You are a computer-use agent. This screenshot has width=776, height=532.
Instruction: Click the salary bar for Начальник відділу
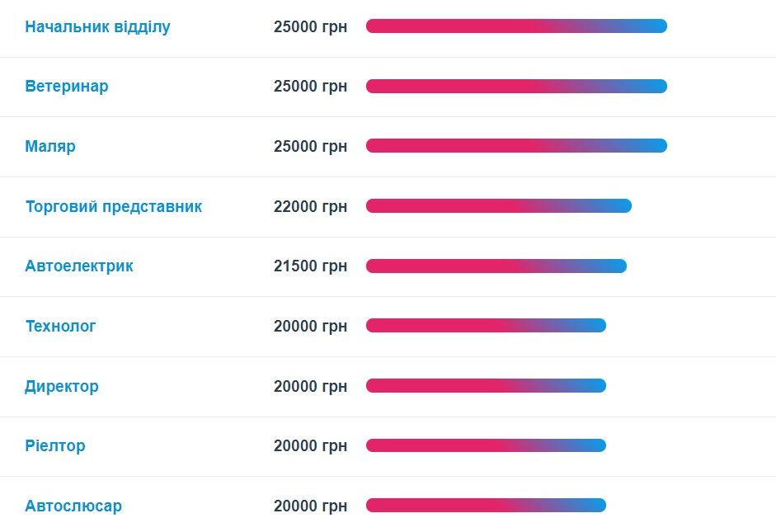[x=516, y=26]
